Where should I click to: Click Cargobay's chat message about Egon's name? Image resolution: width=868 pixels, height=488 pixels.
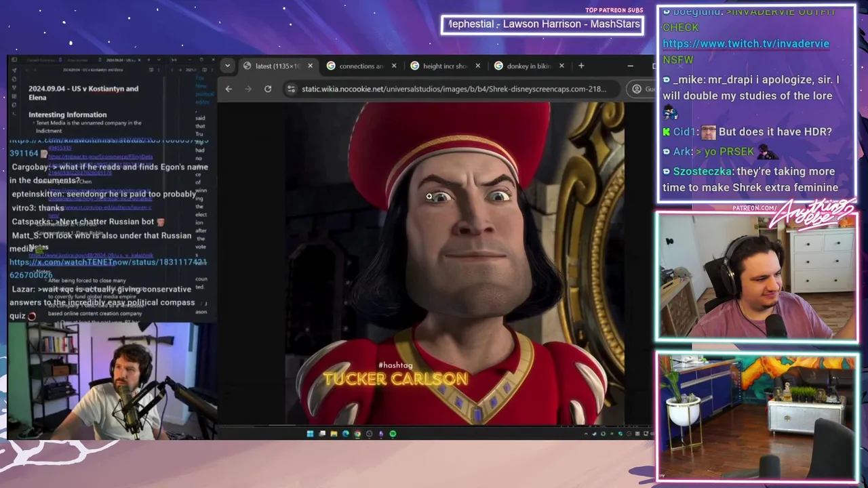click(108, 174)
